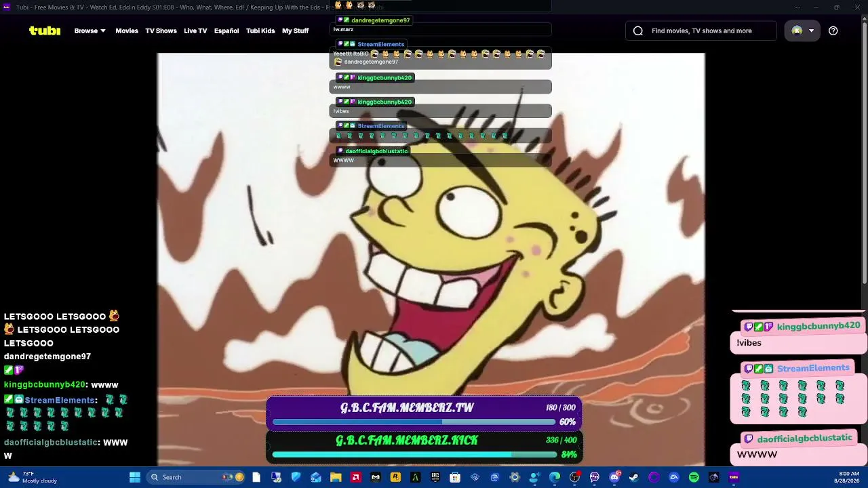
Task: Launch Microsoft Edge from the taskbar
Action: [555, 477]
